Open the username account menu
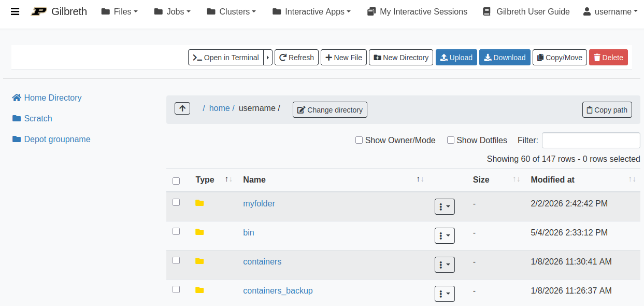644x306 pixels. pos(610,11)
